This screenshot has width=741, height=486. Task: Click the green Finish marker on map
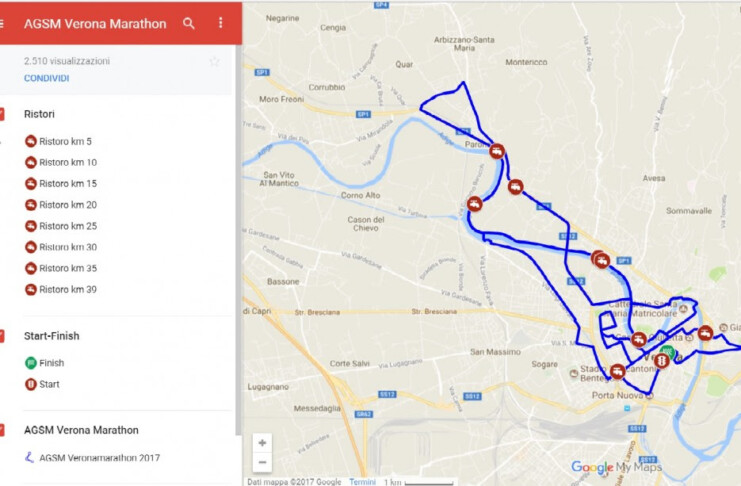coord(668,351)
